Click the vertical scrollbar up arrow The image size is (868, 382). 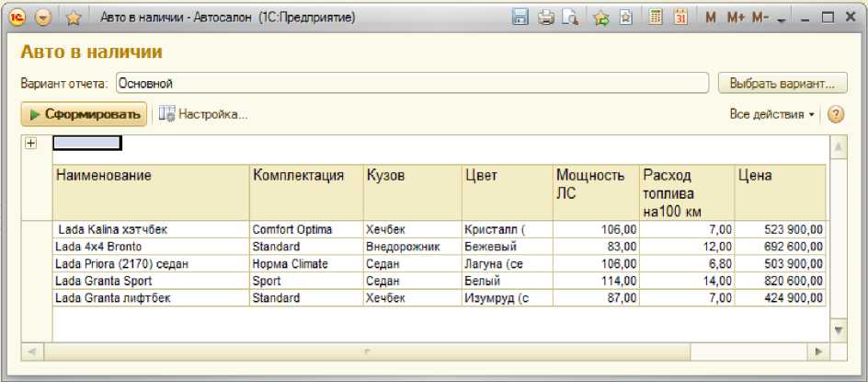(x=839, y=147)
